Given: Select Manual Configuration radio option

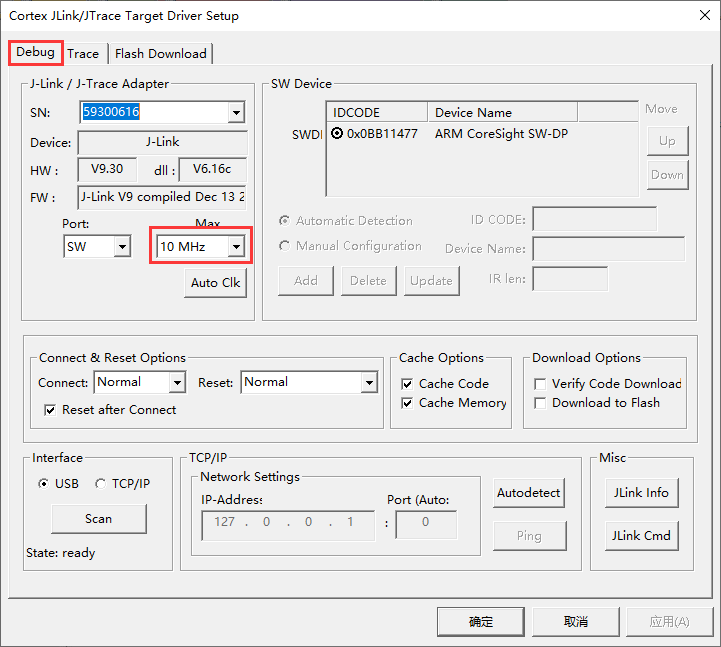Looking at the screenshot, I should click(285, 246).
